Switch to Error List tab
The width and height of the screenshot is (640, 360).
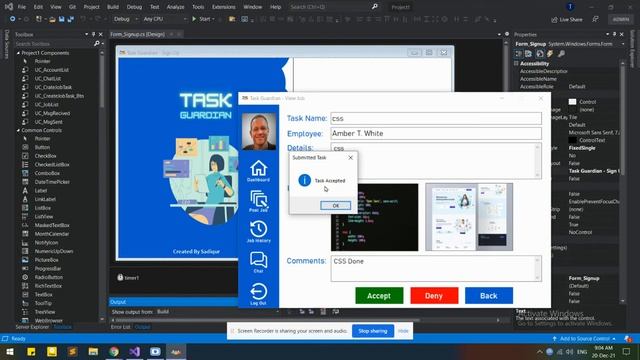coord(120,327)
